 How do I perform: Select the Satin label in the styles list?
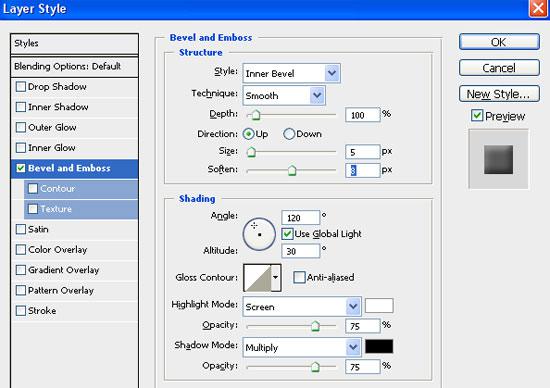38,229
